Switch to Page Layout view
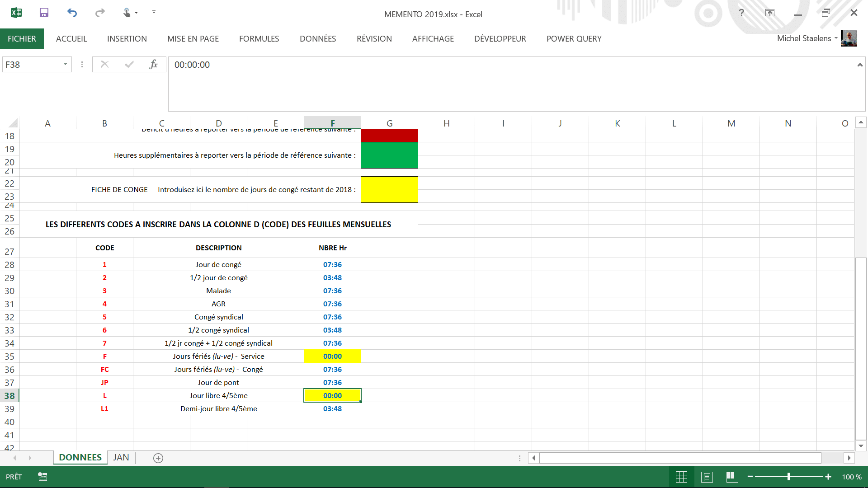Screen dimensions: 868x488 (x=707, y=477)
